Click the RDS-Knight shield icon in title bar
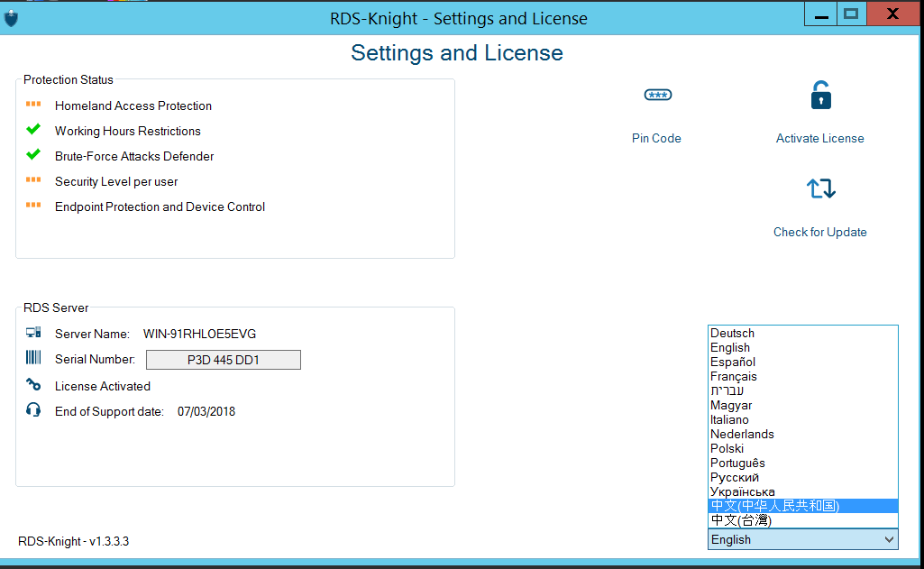 (11, 18)
